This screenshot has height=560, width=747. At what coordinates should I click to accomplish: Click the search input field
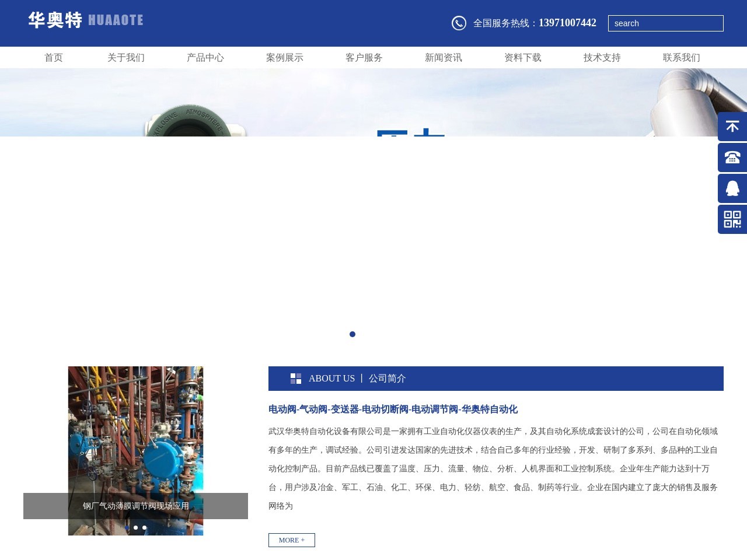coord(665,23)
